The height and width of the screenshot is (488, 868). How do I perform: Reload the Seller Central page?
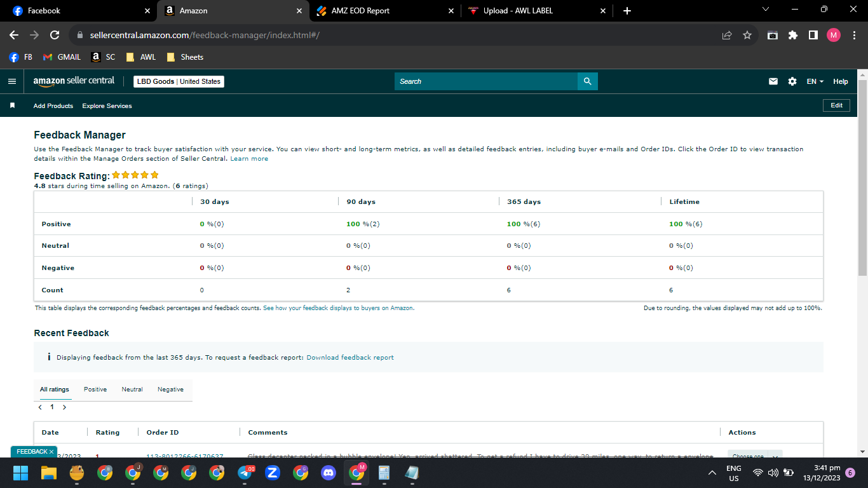tap(55, 36)
